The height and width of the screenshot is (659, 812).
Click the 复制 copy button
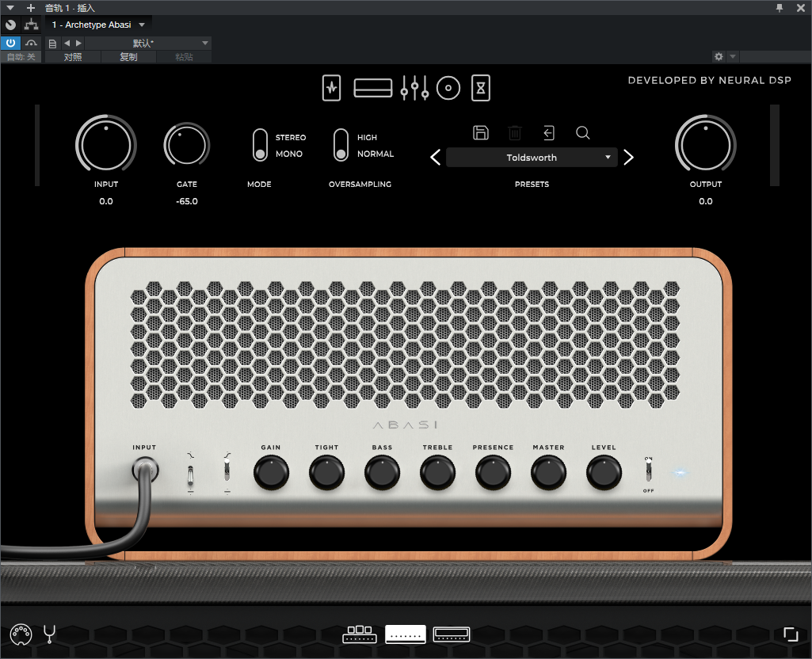point(128,57)
